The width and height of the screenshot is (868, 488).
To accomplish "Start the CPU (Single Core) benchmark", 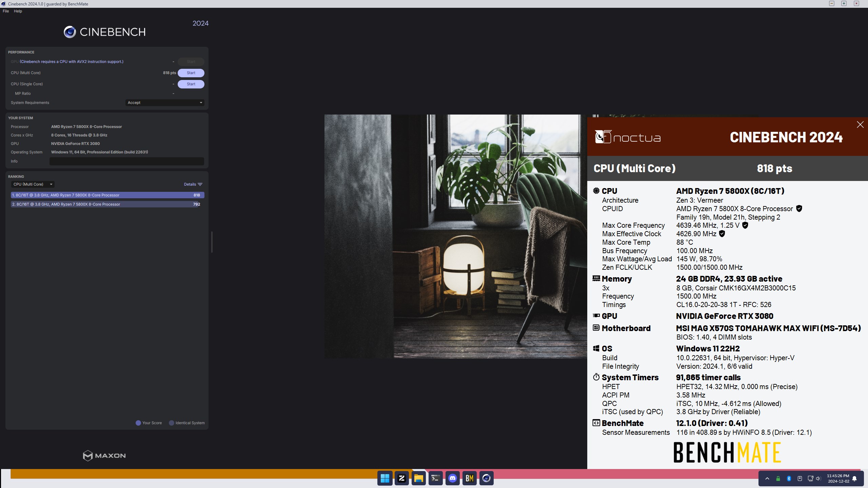I will click(191, 84).
